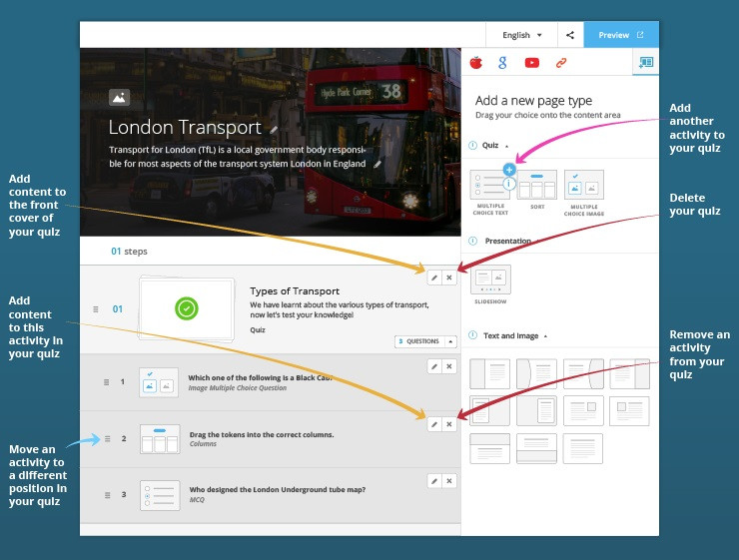The height and width of the screenshot is (560, 739).
Task: Delete the Types of Transport step
Action: point(449,278)
